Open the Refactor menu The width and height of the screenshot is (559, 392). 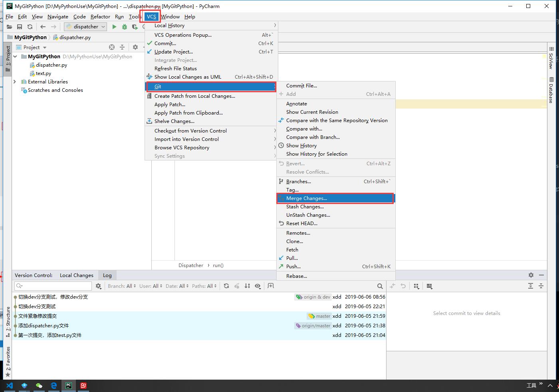point(100,16)
